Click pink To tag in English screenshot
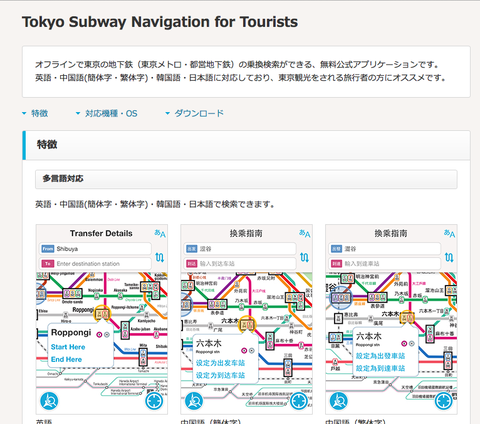The image size is (480, 424). 48,264
